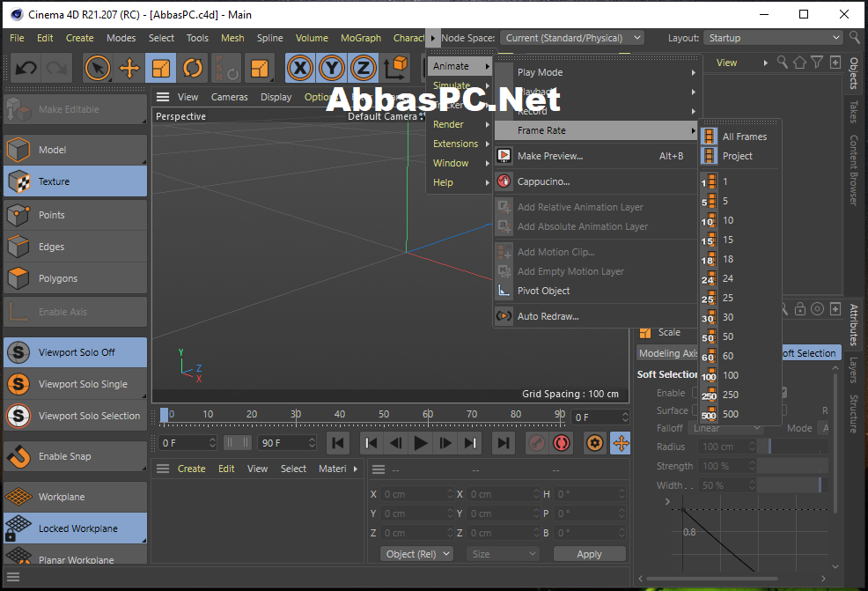
Task: Open the Window submenu
Action: 460,163
